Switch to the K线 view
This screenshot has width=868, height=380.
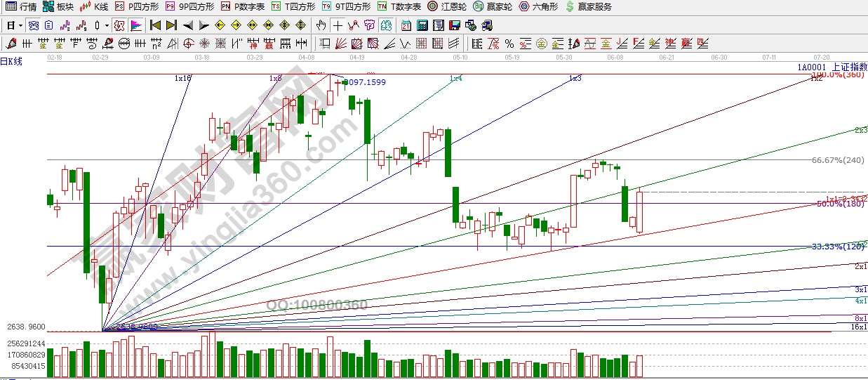point(94,6)
